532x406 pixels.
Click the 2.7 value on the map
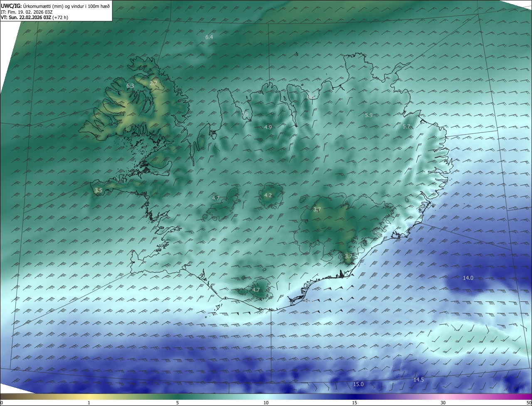153,83
